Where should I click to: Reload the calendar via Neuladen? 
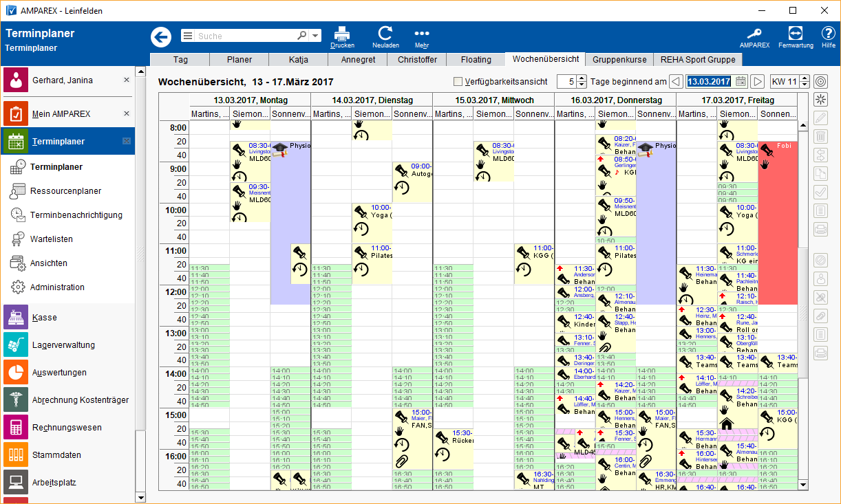point(385,37)
